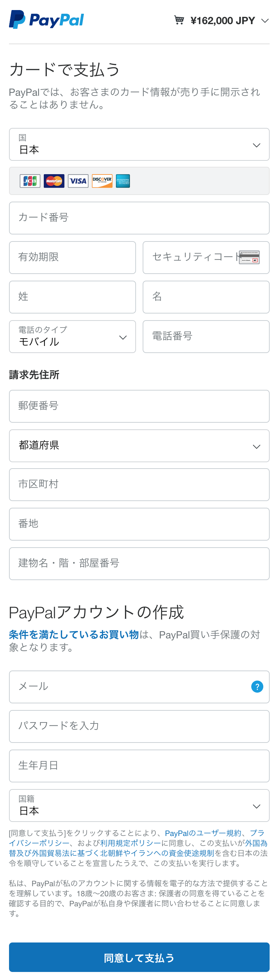Click the MasterCard logo icon
The height and width of the screenshot is (980, 278).
click(x=54, y=181)
